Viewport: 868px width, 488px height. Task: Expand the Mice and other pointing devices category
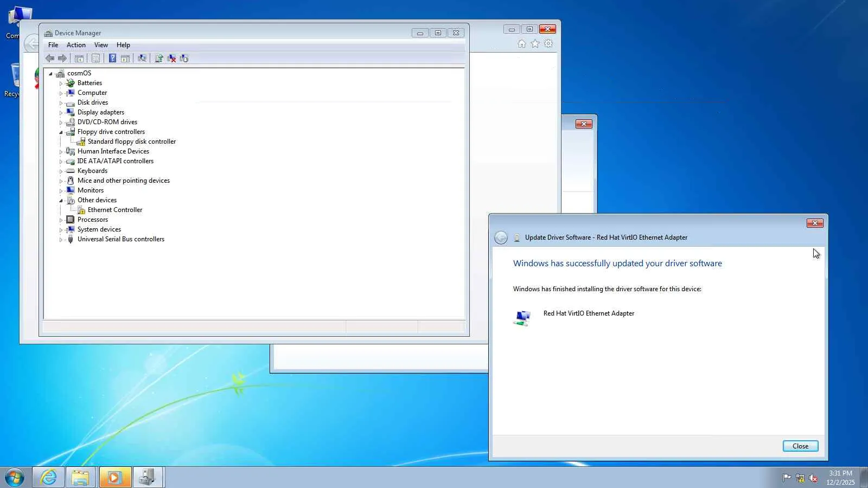tap(61, 181)
